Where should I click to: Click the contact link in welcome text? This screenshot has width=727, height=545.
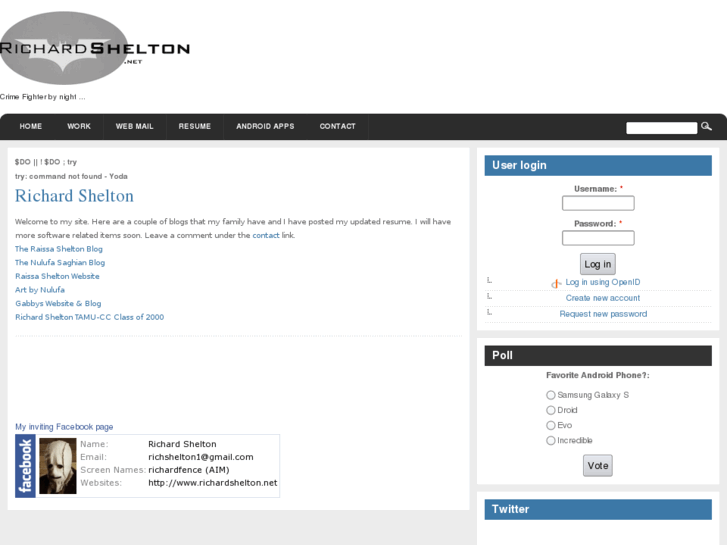266,235
